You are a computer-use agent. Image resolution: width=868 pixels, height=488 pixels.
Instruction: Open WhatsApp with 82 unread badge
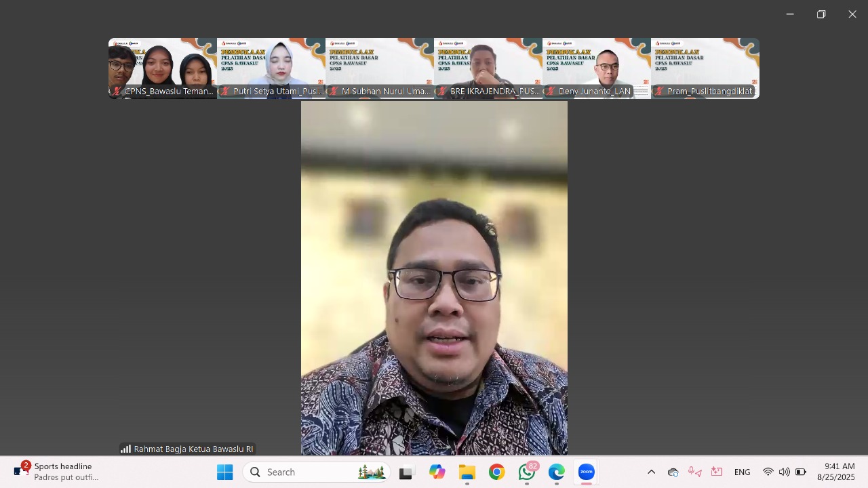tap(527, 472)
